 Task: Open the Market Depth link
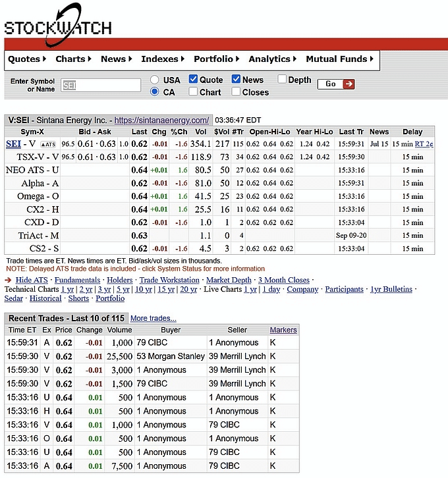tap(229, 280)
